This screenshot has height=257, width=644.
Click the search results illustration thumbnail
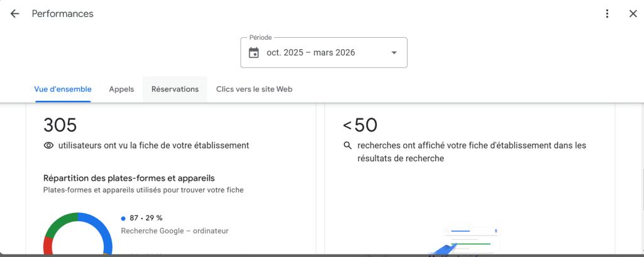[470, 241]
